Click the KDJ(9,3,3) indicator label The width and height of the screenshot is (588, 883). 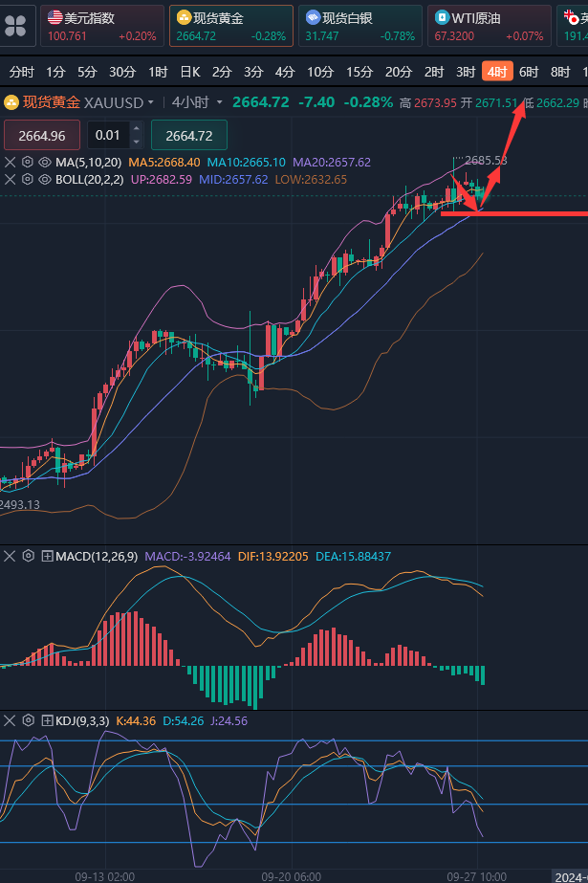pyautogui.click(x=82, y=720)
